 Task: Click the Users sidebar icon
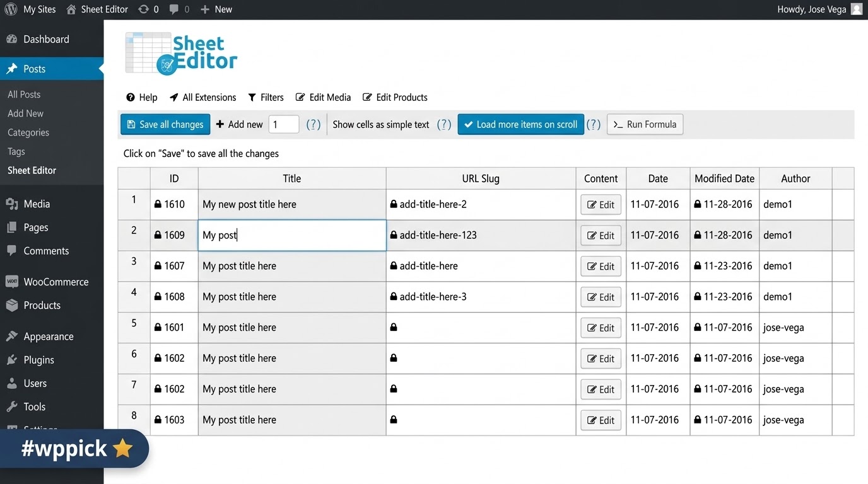(11, 383)
